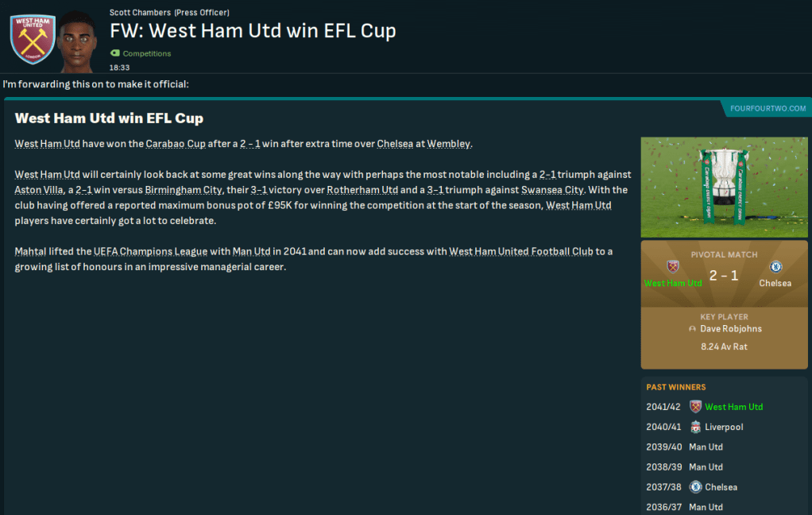Click icon beside Dave Robjohns' name
The height and width of the screenshot is (515, 812).
pos(693,329)
